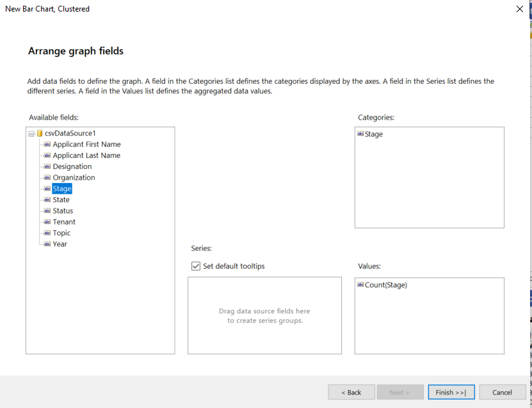532x408 pixels.
Task: Click Finish to create the chart
Action: point(451,392)
